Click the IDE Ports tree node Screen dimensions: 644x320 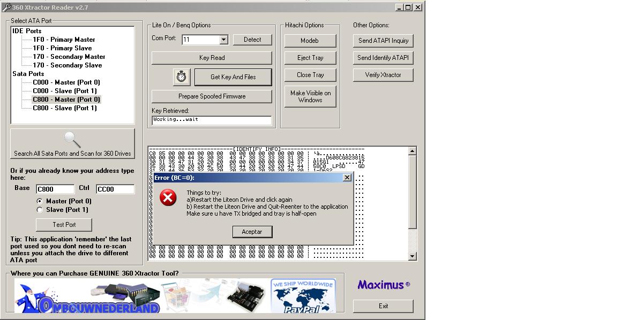tap(27, 31)
